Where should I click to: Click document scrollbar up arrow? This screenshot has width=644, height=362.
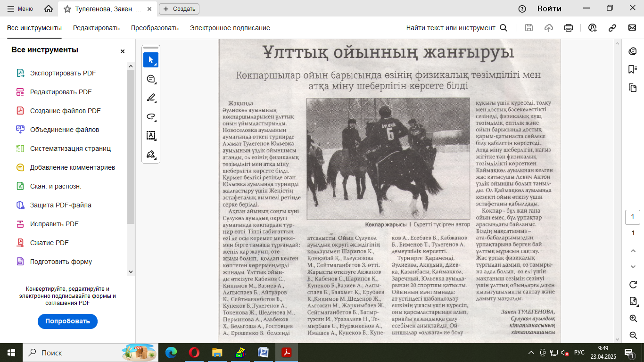click(618, 43)
